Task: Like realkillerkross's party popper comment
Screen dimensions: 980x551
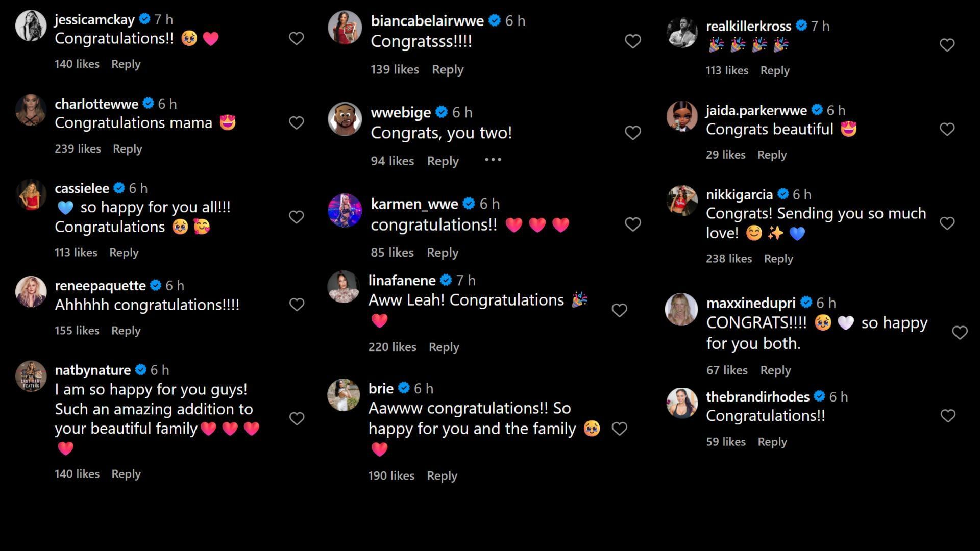Action: [x=947, y=45]
